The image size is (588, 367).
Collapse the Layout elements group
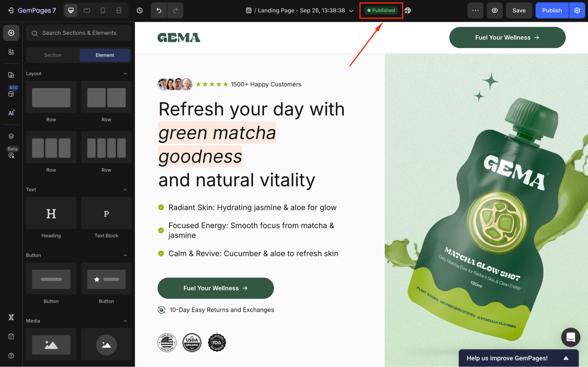125,74
